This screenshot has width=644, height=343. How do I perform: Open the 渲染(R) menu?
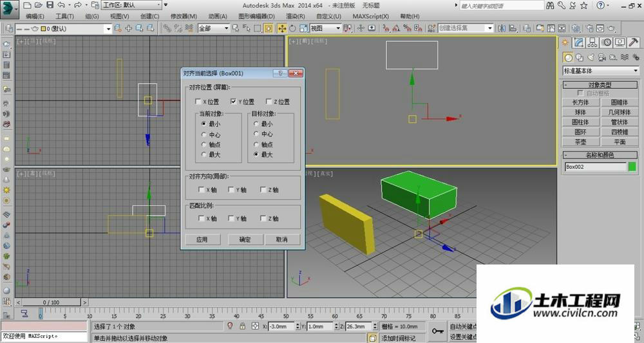pyautogui.click(x=296, y=17)
